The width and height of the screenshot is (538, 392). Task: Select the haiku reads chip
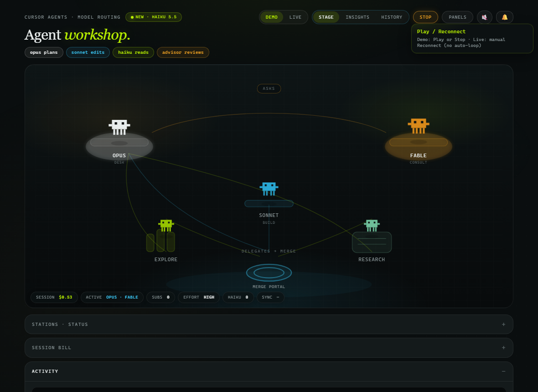click(133, 52)
